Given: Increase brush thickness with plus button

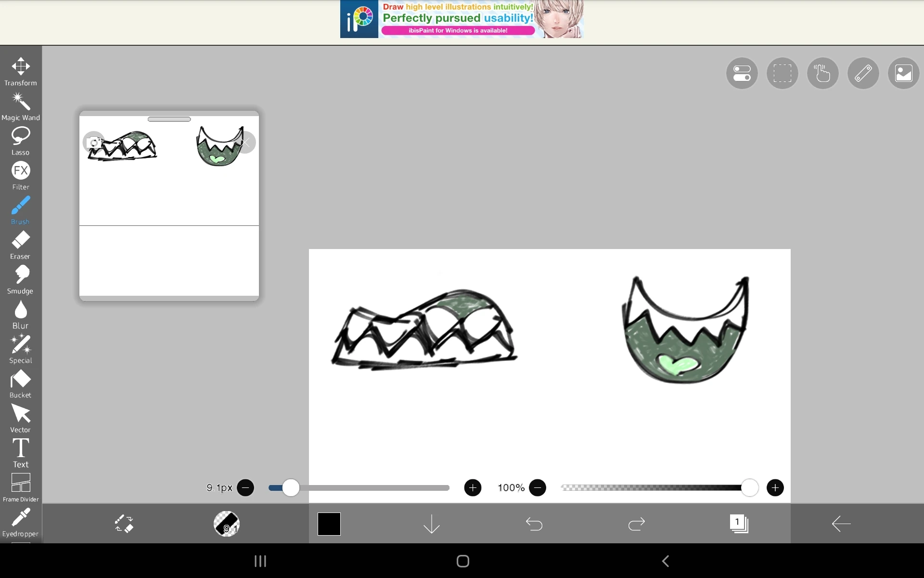Looking at the screenshot, I should pyautogui.click(x=473, y=488).
